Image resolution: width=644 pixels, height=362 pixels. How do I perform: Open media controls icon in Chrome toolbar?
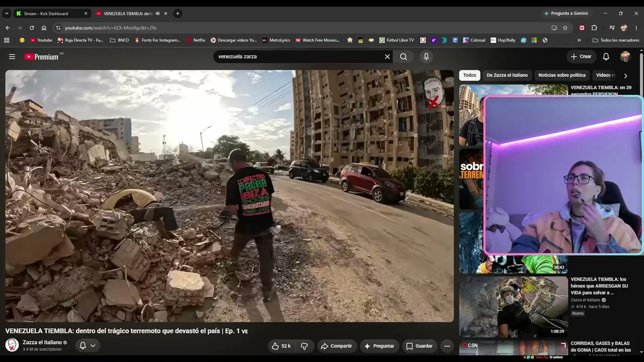tap(612, 28)
